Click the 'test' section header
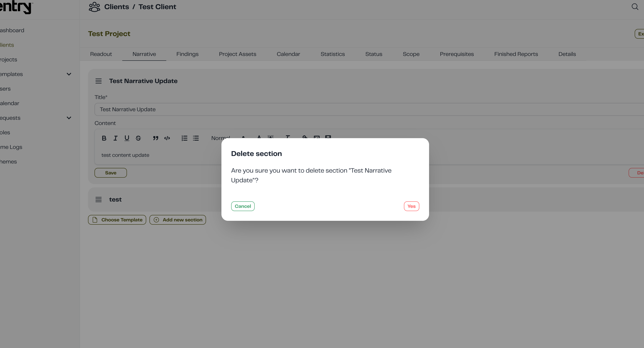This screenshot has height=348, width=644. [x=115, y=199]
